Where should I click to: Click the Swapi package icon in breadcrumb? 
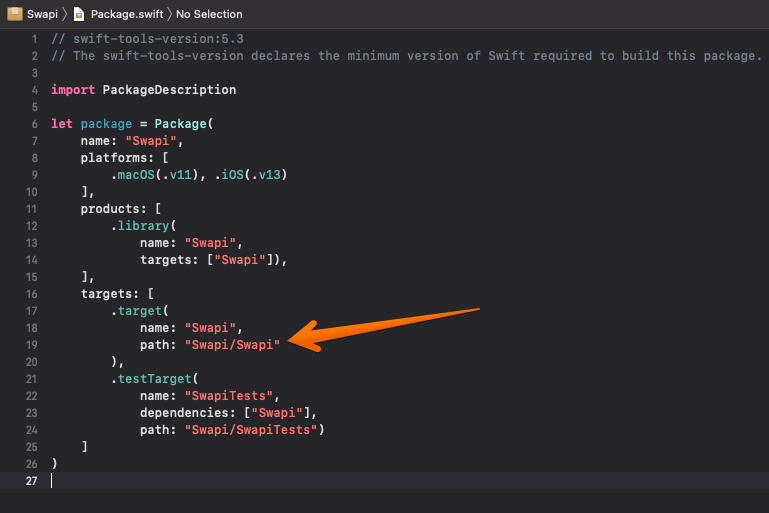click(15, 14)
